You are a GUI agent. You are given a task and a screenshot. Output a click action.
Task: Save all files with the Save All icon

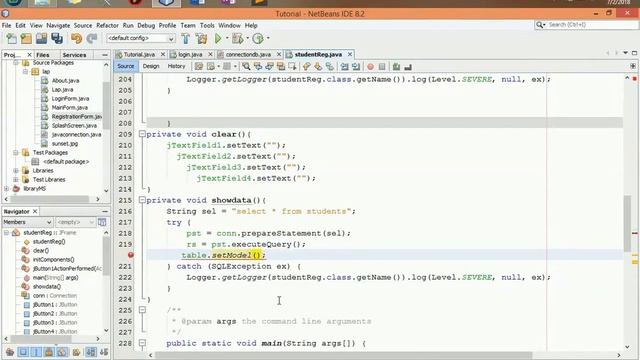tap(57, 39)
